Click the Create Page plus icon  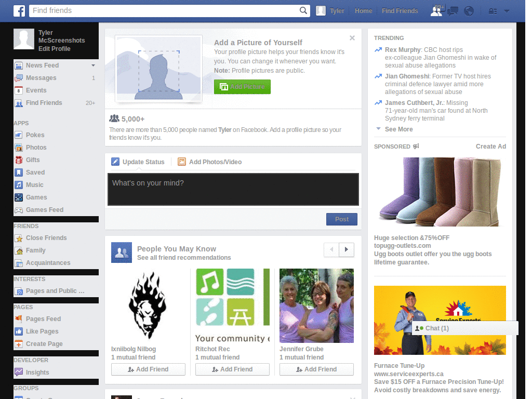19,344
